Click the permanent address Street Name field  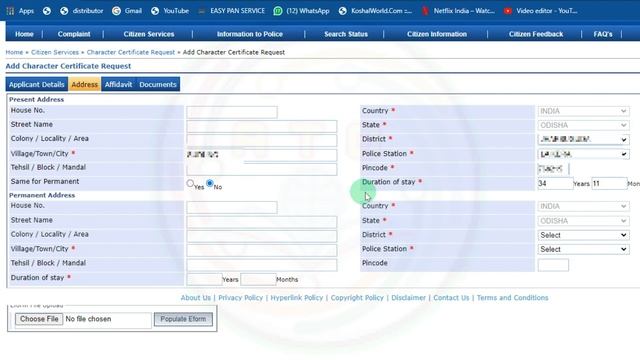pyautogui.click(x=262, y=222)
